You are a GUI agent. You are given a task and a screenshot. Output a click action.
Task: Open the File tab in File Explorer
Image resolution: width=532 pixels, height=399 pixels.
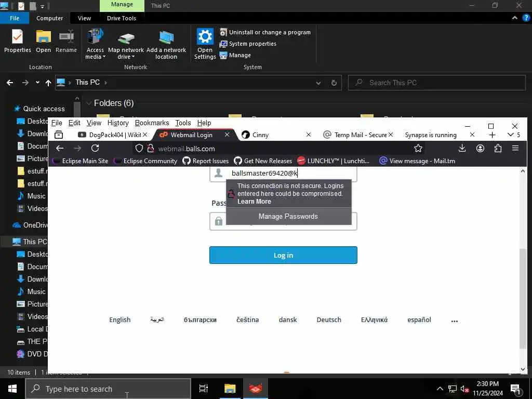coord(14,18)
